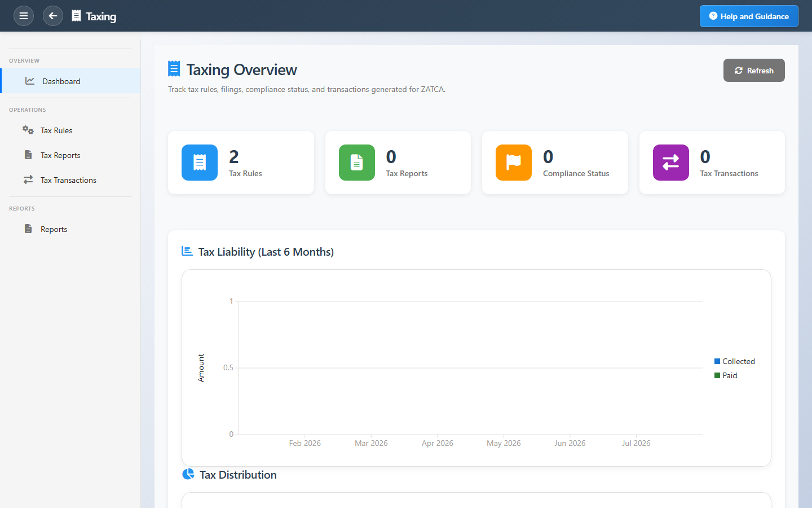
Task: Click the arrows icon beside Tax Transactions
Action: coord(28,180)
